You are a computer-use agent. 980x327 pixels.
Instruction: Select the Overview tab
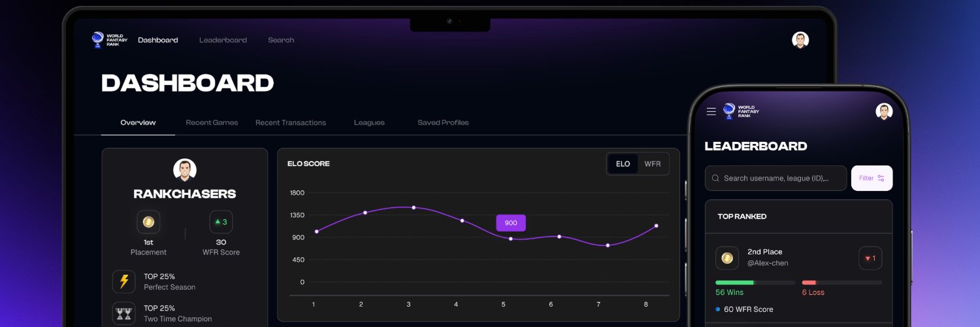click(x=138, y=122)
